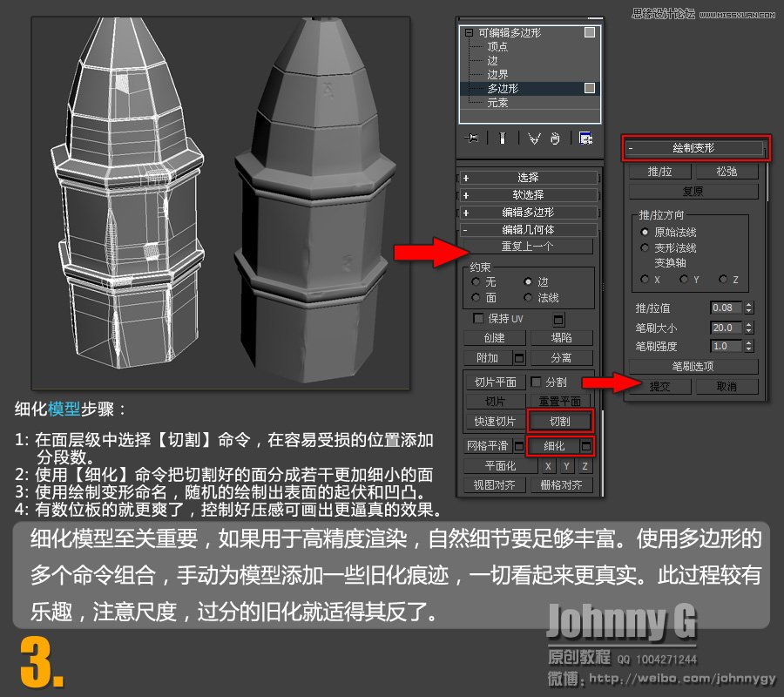784x697 pixels.
Task: Toggle the 分割 checkbox near 切片平面
Action: point(534,382)
